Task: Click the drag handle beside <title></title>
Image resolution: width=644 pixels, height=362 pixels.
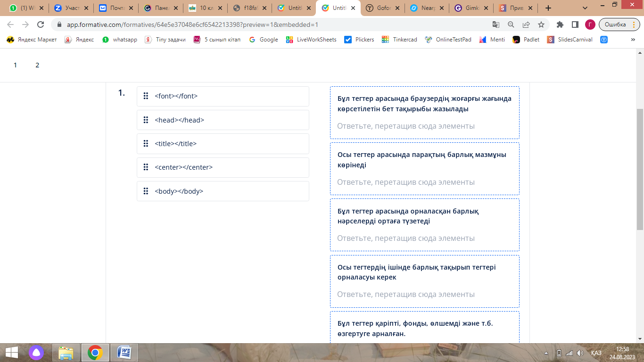Action: pos(146,143)
